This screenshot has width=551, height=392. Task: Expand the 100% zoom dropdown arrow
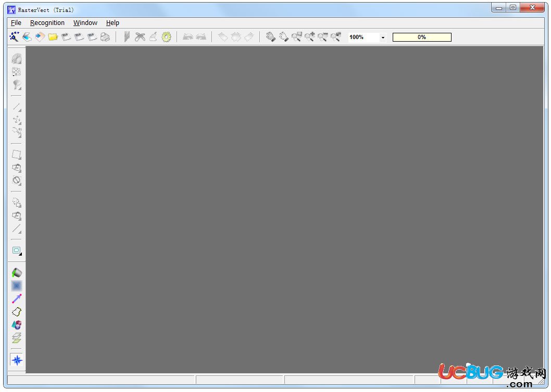383,37
